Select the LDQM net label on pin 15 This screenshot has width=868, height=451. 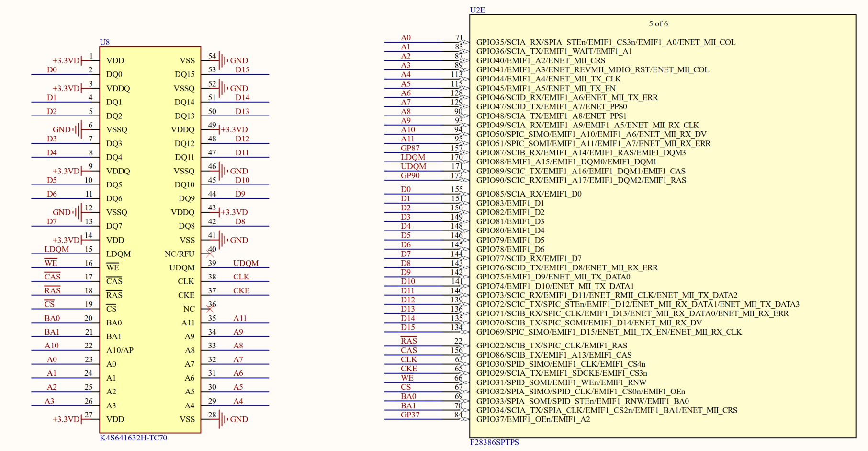(56, 249)
